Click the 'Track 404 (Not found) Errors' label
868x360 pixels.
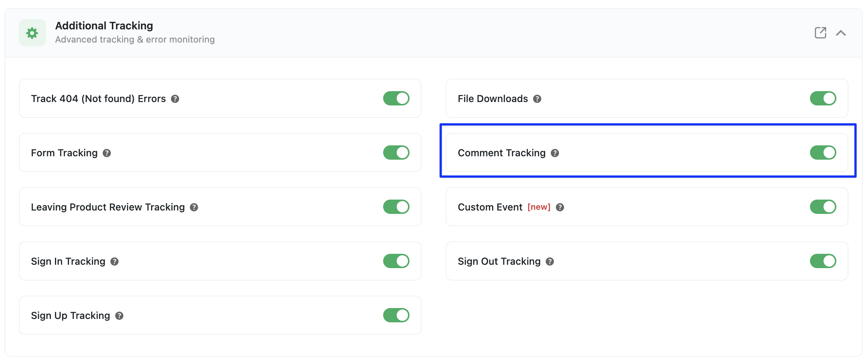pos(98,99)
